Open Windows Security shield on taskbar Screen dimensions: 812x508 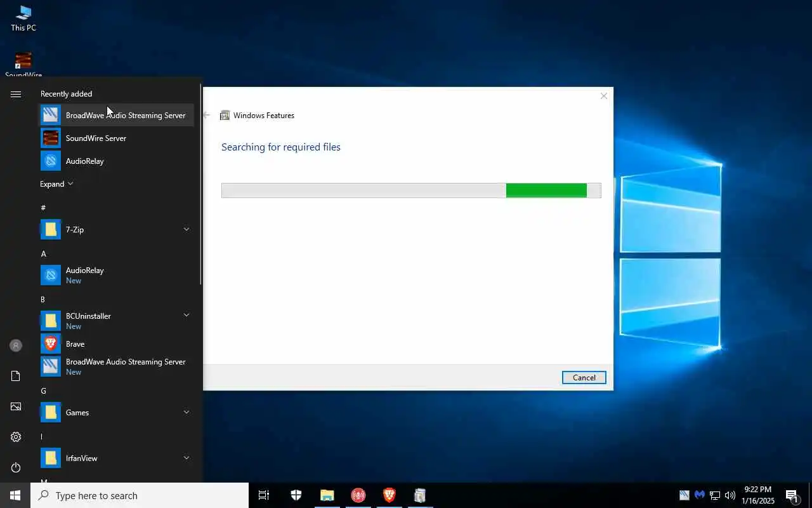(296, 495)
